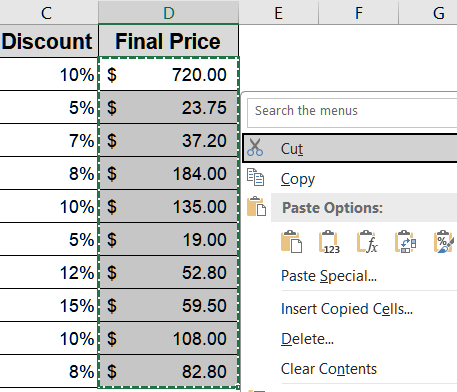This screenshot has height=392, width=457.
Task: Select Clear Contents menu entry
Action: click(329, 369)
